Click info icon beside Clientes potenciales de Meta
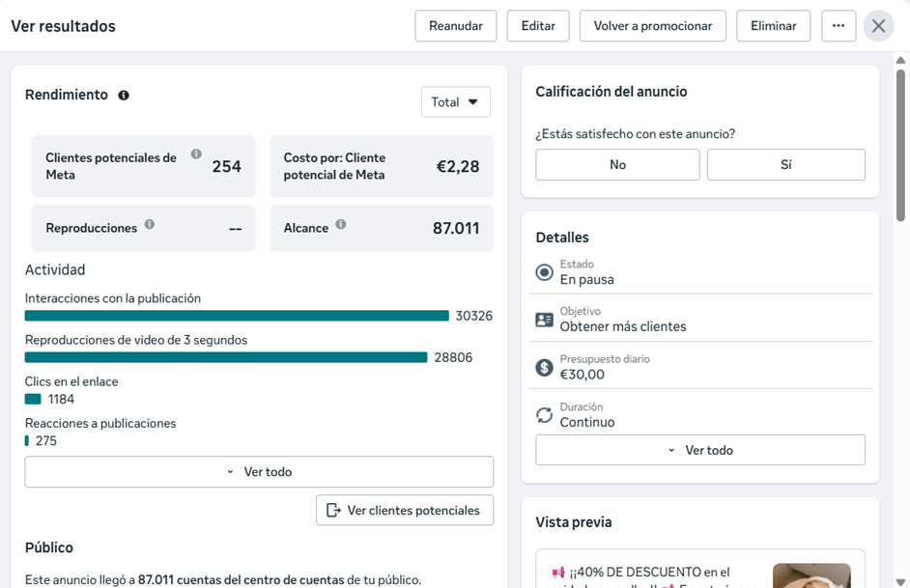 (196, 154)
